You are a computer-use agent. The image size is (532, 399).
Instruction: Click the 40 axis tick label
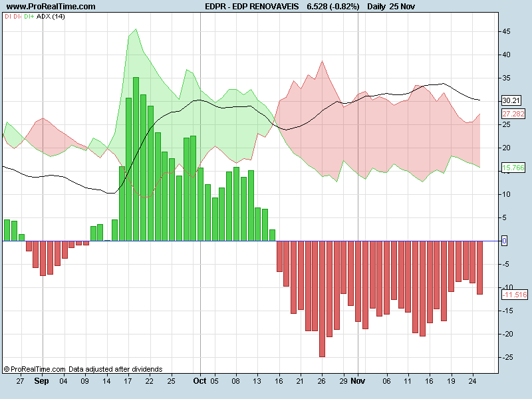click(x=506, y=55)
